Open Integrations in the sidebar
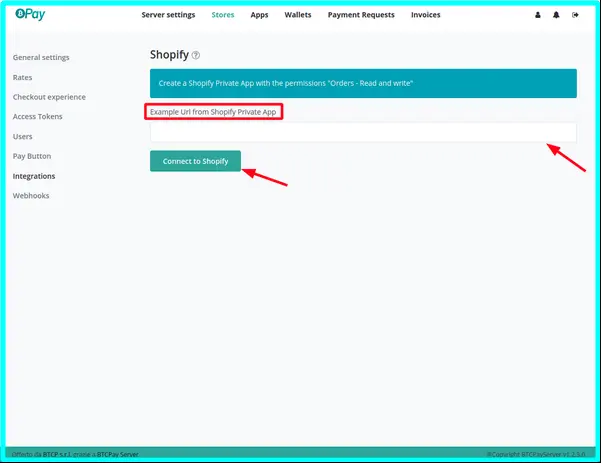This screenshot has height=463, width=601. (x=34, y=176)
